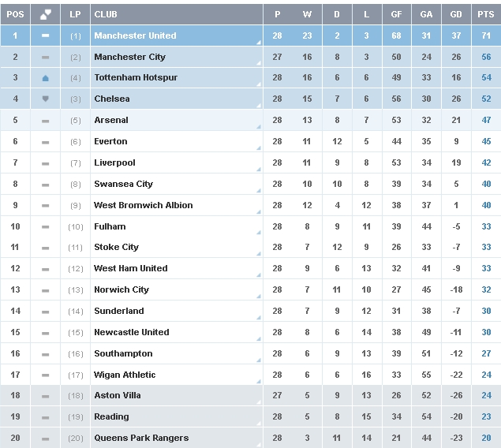This screenshot has height=448, width=501.
Task: Expand the Wigan Athletic row corner triangle
Action: coord(259,382)
